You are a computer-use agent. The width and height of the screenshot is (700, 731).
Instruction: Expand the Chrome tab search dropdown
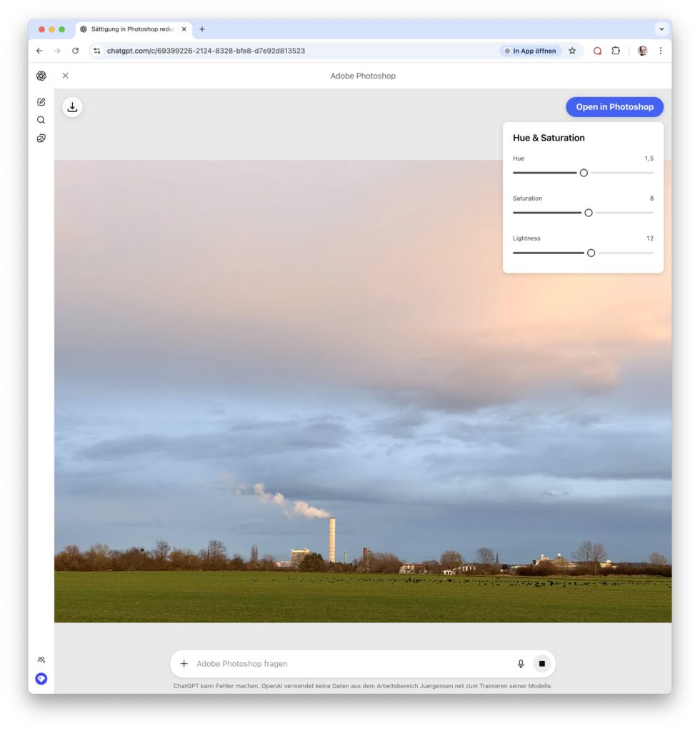click(661, 29)
